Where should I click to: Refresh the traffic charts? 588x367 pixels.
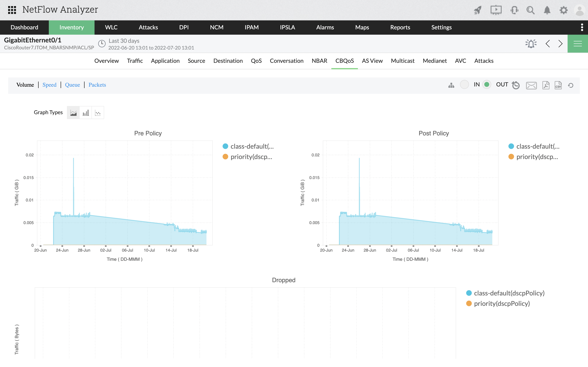pyautogui.click(x=570, y=85)
